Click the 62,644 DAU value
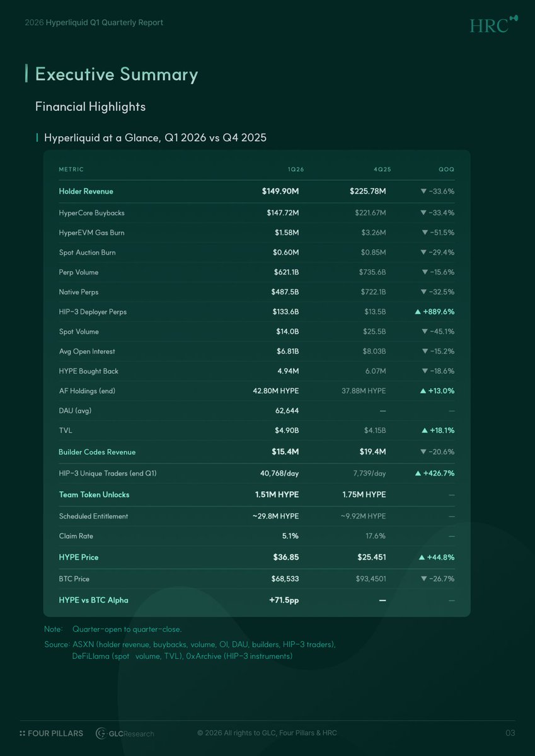This screenshot has width=535, height=756. pos(287,411)
